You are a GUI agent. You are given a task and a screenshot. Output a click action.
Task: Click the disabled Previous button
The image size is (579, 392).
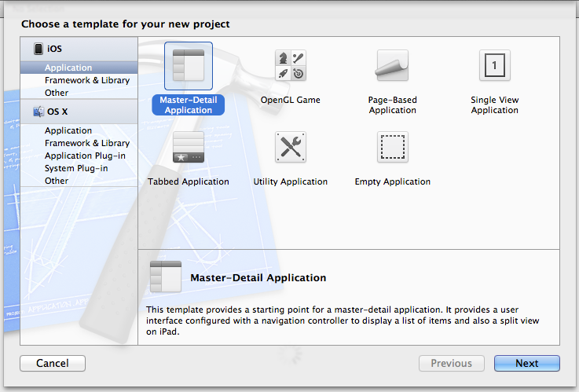coord(452,363)
